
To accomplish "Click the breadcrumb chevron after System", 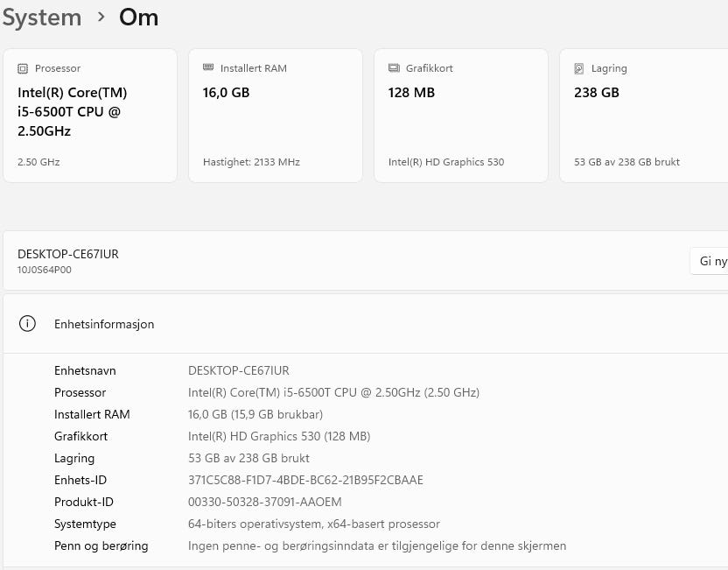I will click(101, 18).
